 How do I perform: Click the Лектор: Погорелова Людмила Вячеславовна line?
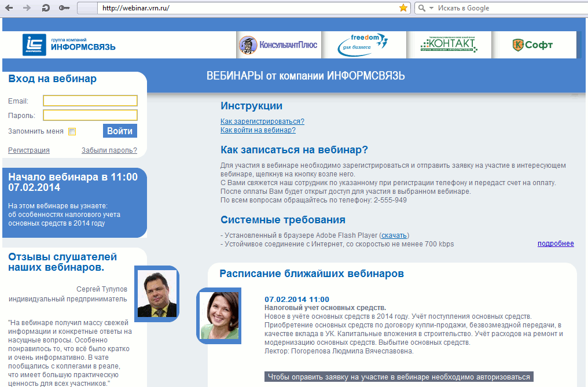339,351
